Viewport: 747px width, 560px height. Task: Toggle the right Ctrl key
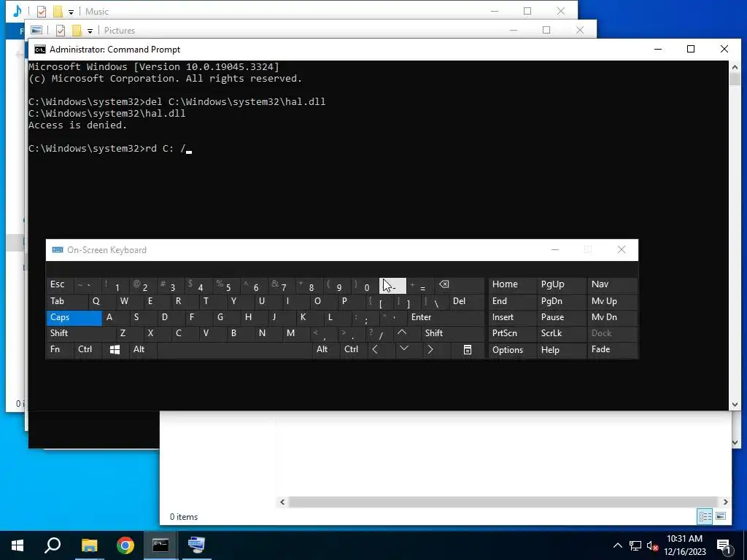pos(353,349)
